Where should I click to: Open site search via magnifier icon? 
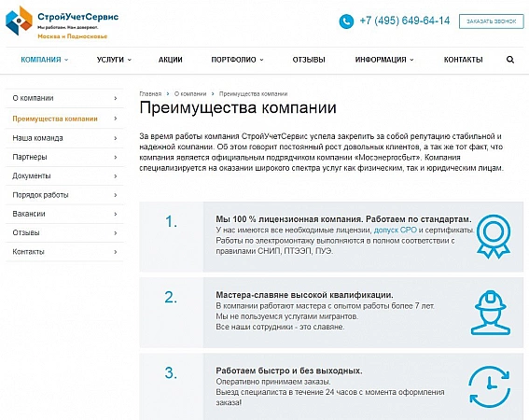(x=510, y=60)
